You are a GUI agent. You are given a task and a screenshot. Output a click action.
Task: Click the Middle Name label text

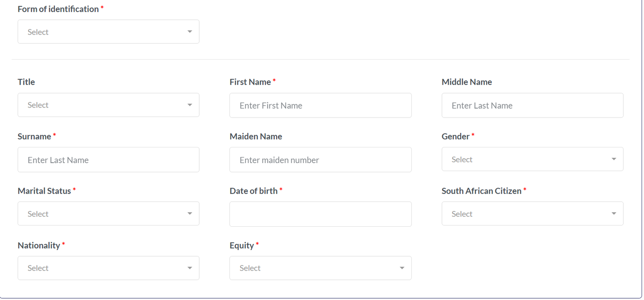(467, 82)
